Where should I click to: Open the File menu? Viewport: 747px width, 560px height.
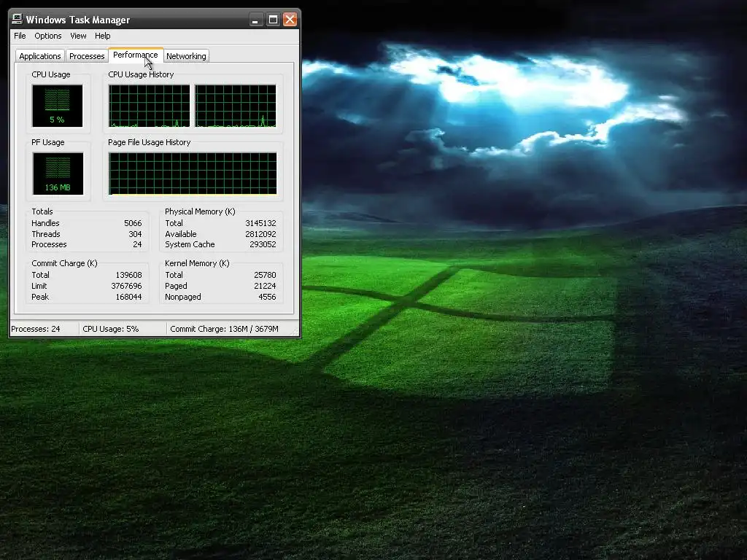point(20,36)
